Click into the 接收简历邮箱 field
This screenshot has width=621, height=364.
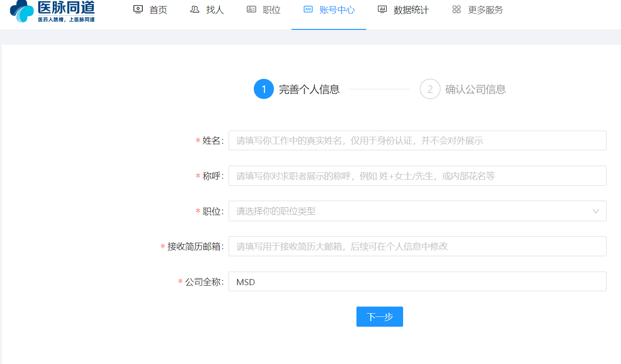click(417, 246)
